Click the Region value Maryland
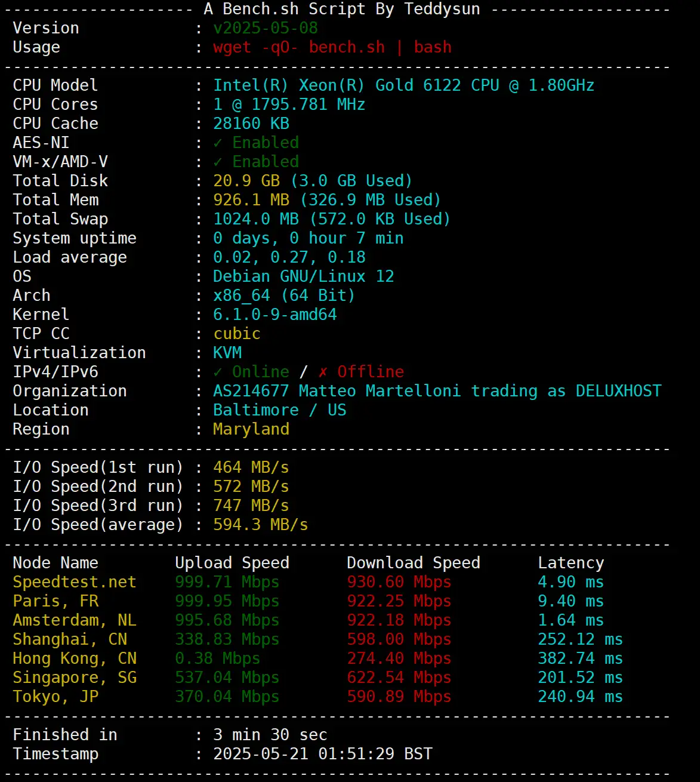Screen dimensions: 700x782 click(251, 429)
